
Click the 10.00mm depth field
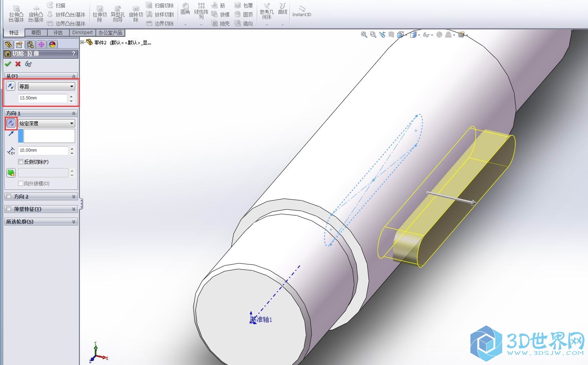(43, 150)
